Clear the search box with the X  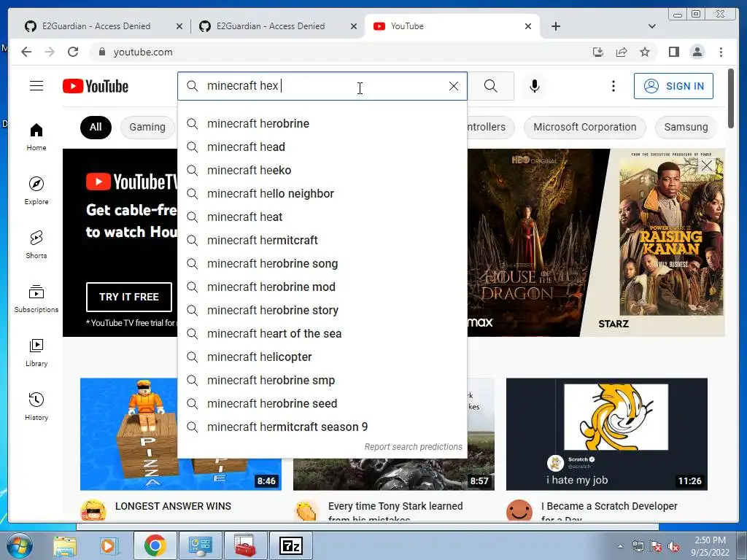(x=454, y=86)
